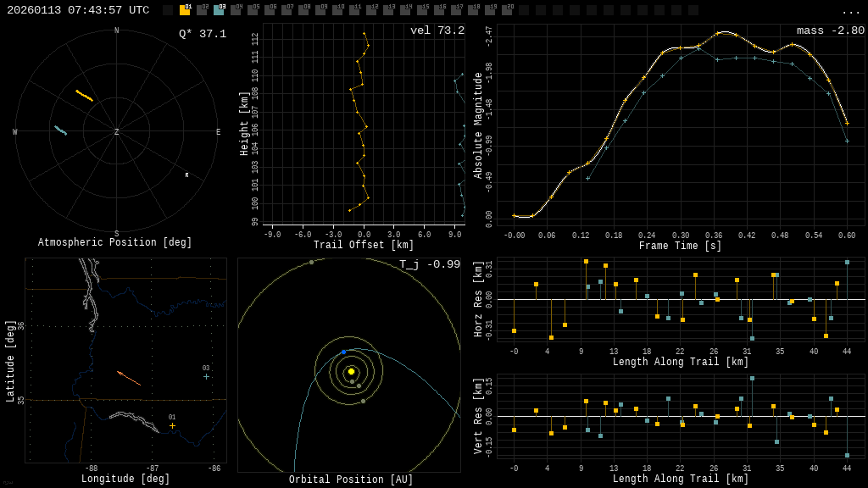Click the yellow meteor trail in polar plot

point(84,96)
